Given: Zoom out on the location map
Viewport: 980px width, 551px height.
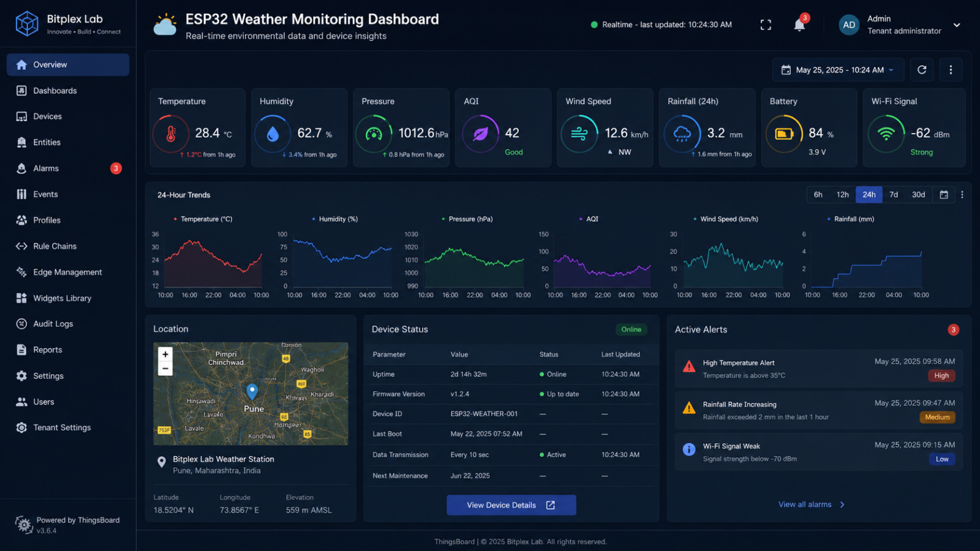Looking at the screenshot, I should (x=165, y=369).
